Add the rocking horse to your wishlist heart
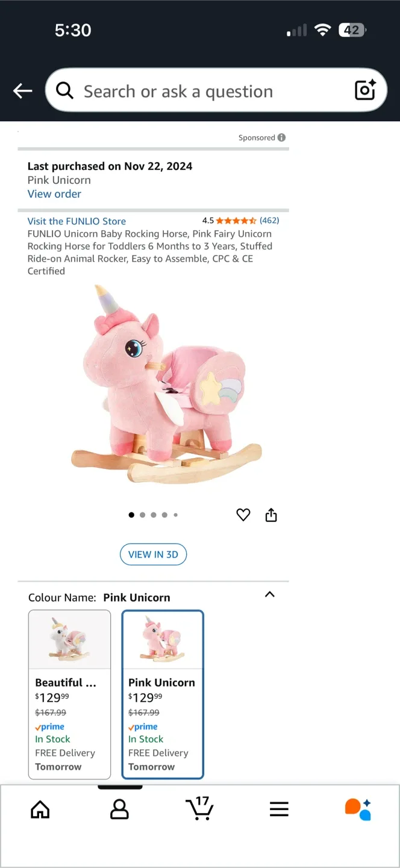This screenshot has width=400, height=868. (x=243, y=514)
